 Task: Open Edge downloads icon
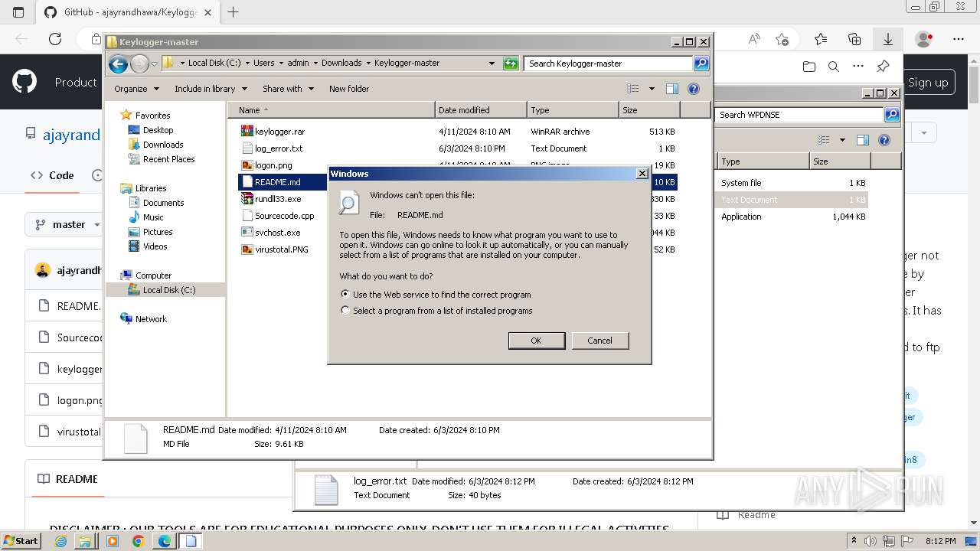tap(888, 39)
